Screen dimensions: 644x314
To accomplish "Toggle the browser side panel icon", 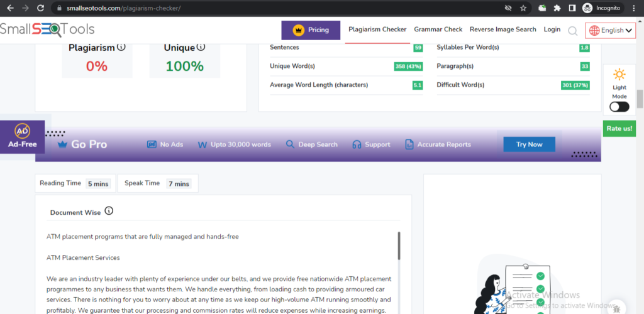I will click(571, 8).
